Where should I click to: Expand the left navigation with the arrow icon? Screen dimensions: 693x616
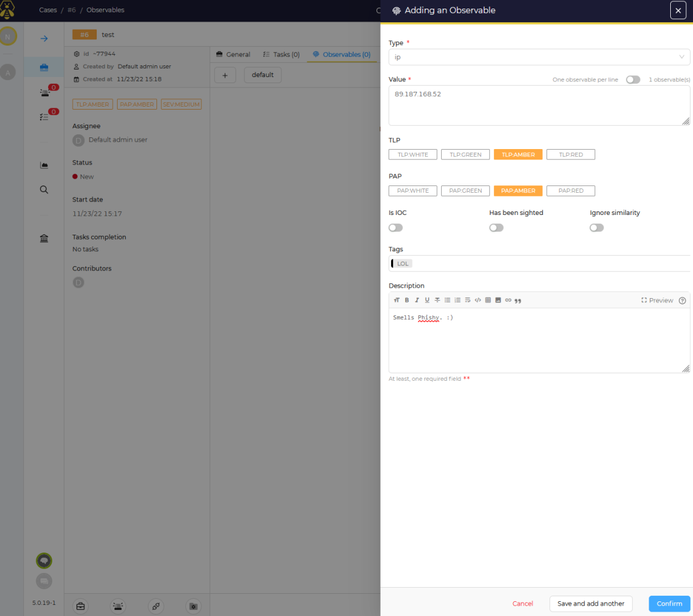(44, 38)
